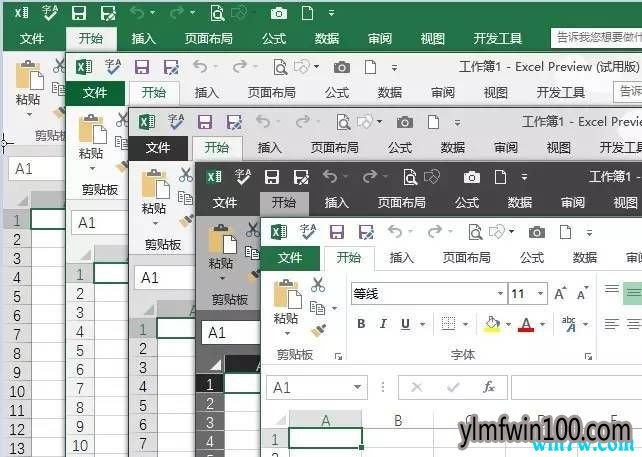Switch to 页面布局 tab in frontmost window
The width and height of the screenshot is (642, 457).
point(466,258)
